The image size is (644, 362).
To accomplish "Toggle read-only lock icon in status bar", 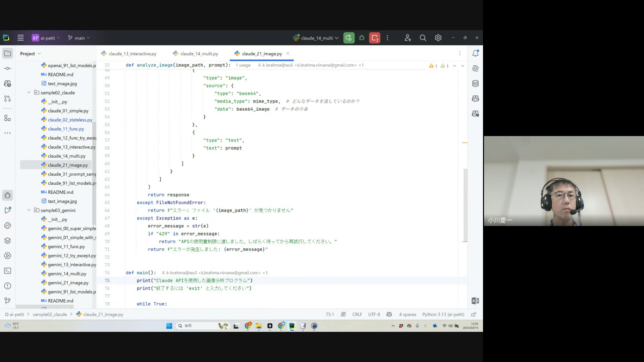I will tap(474, 314).
